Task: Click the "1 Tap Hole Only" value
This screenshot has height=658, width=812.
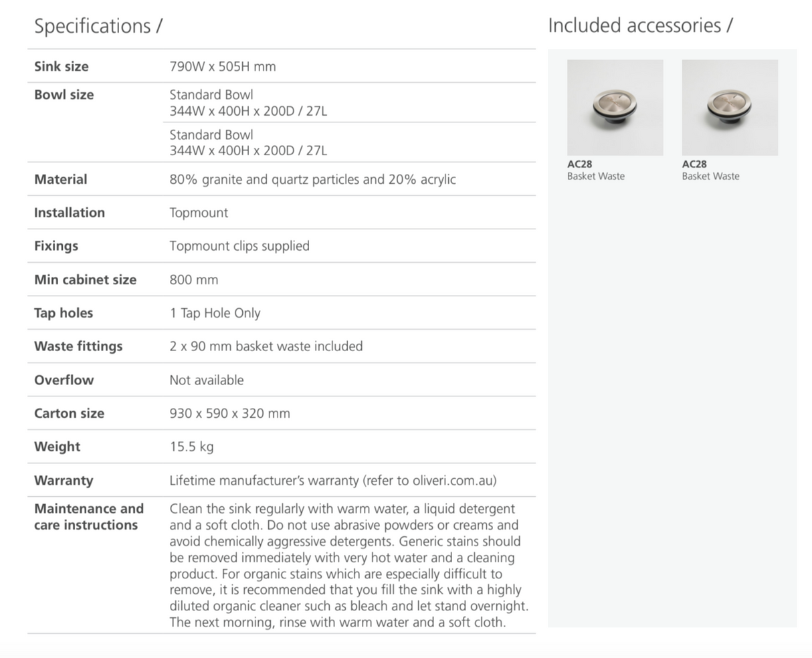Action: click(215, 313)
